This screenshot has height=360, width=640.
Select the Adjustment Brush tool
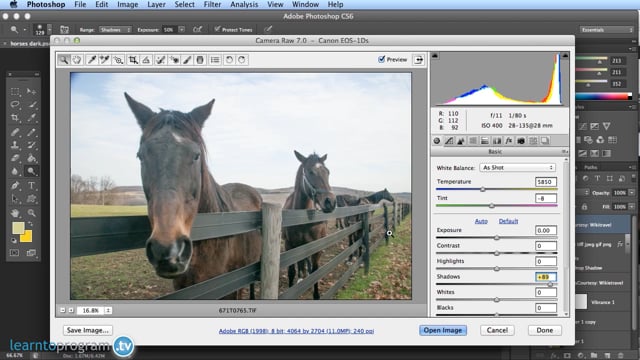(x=187, y=60)
